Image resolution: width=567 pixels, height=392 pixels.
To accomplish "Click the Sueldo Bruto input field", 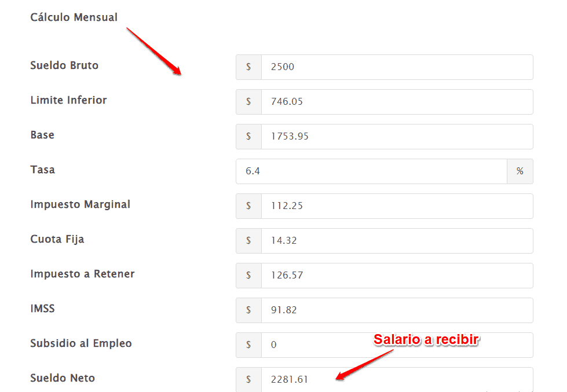I will (x=397, y=67).
